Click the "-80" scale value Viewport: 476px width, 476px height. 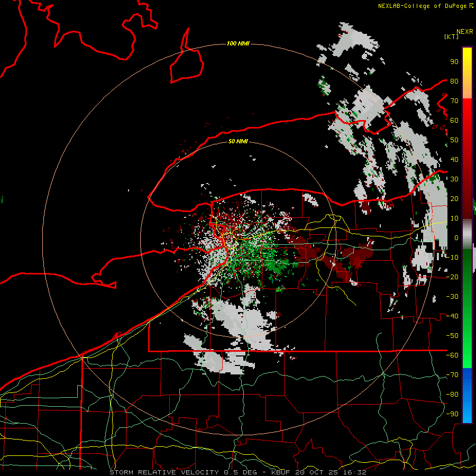[x=452, y=395]
